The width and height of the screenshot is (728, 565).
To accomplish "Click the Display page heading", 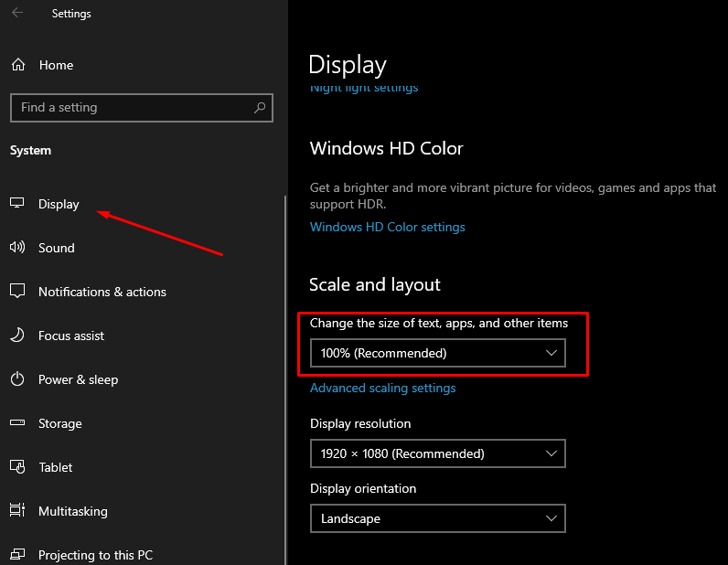I will click(348, 65).
